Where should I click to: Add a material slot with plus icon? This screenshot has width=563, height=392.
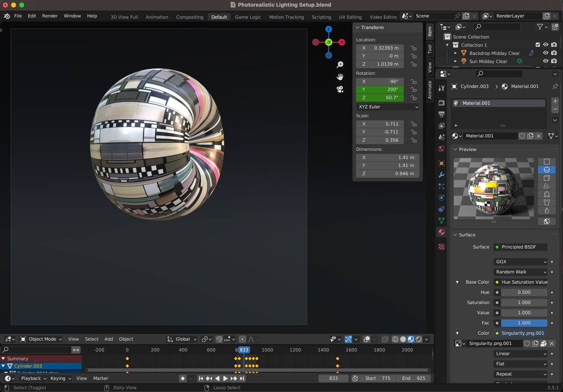pos(555,101)
